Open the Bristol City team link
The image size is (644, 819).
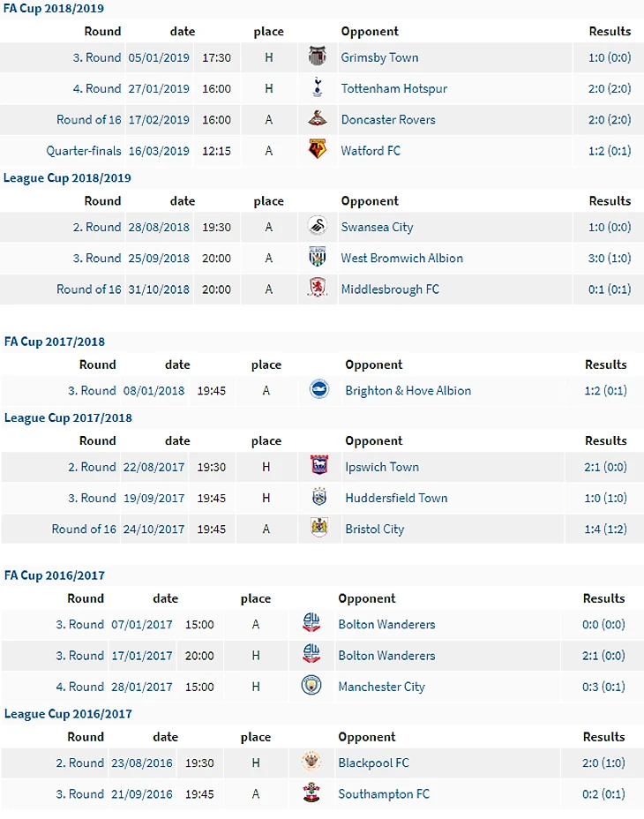coord(374,529)
